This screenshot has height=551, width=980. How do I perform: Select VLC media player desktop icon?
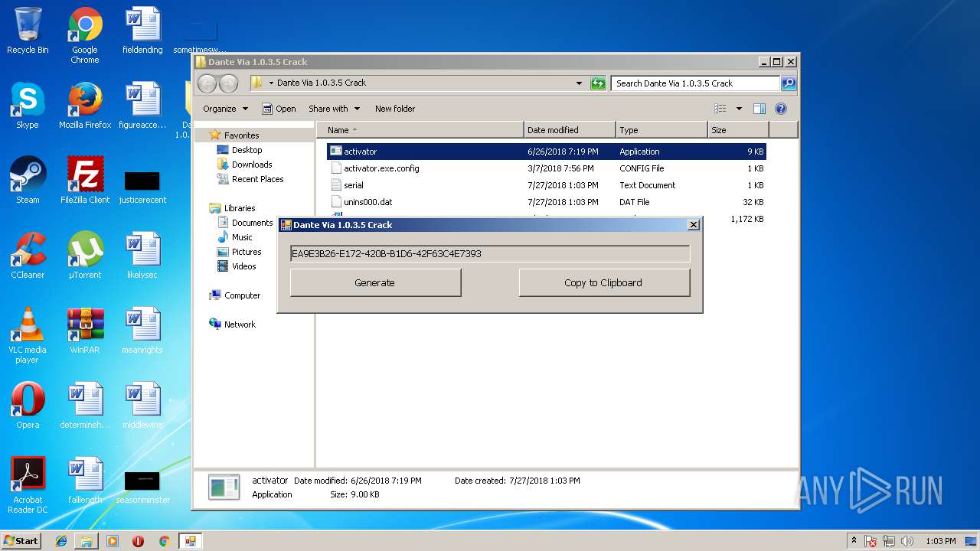point(28,336)
